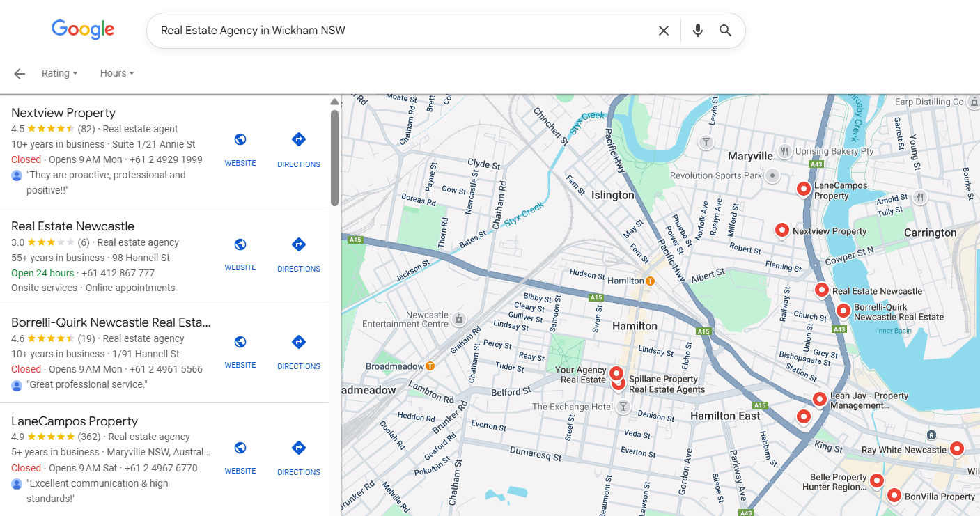Open LaneCampos Property listing title
Image resolution: width=980 pixels, height=516 pixels.
[75, 421]
